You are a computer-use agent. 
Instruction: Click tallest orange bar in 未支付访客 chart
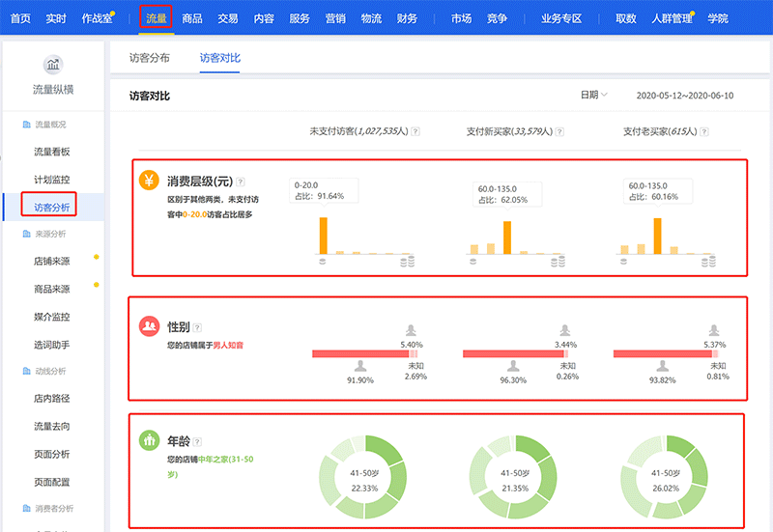tap(324, 235)
